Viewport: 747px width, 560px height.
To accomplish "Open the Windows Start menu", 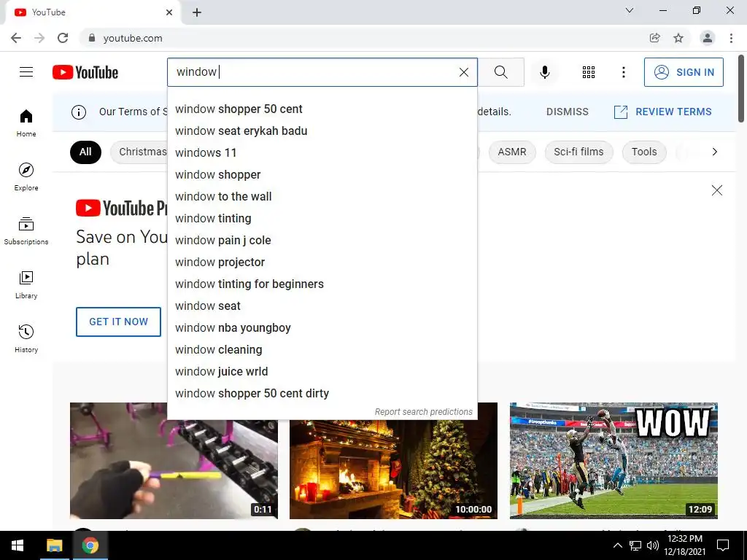I will pos(18,545).
